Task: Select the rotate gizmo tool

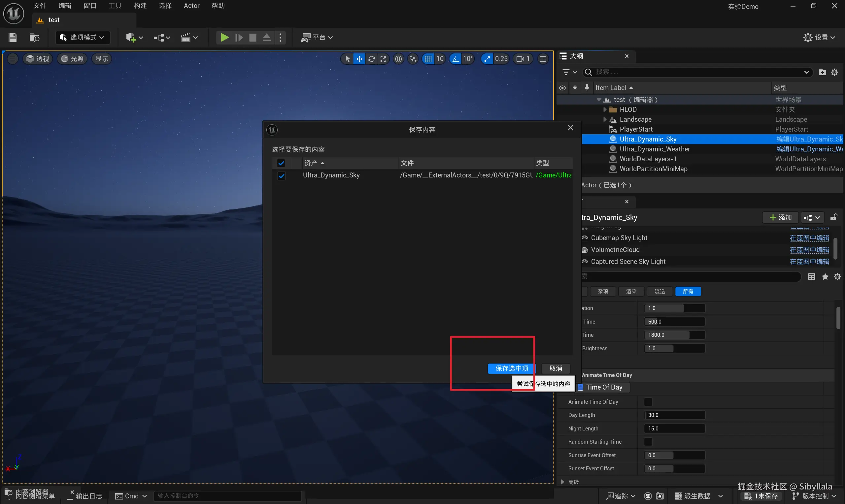Action: pos(371,59)
